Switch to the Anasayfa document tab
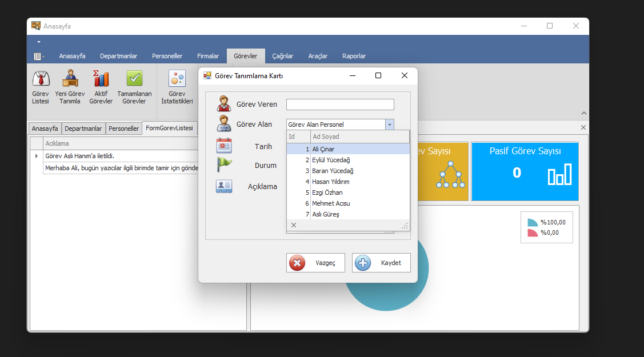The width and height of the screenshot is (644, 357). 45,129
